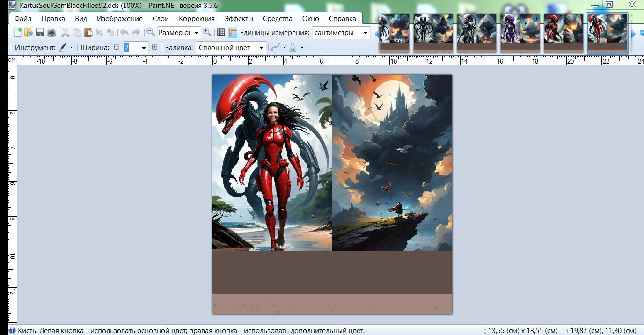Open the Эффекты menu

pos(239,19)
